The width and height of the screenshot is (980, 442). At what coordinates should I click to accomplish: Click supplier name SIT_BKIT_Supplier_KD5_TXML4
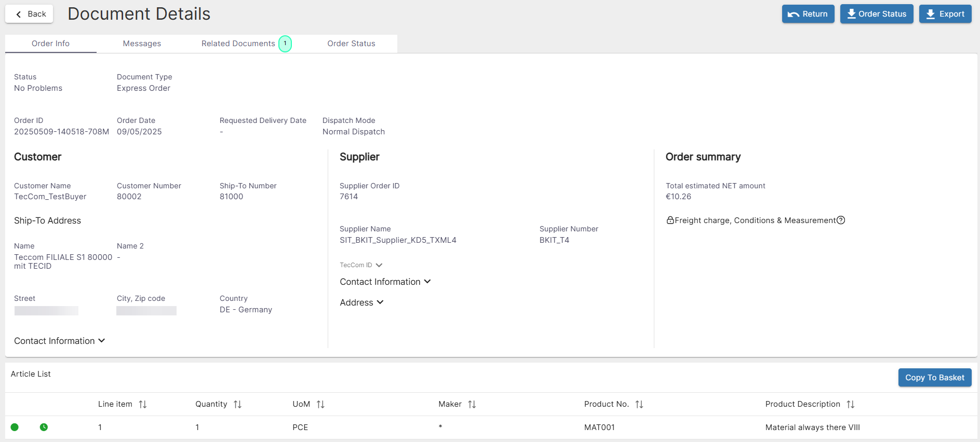(398, 240)
